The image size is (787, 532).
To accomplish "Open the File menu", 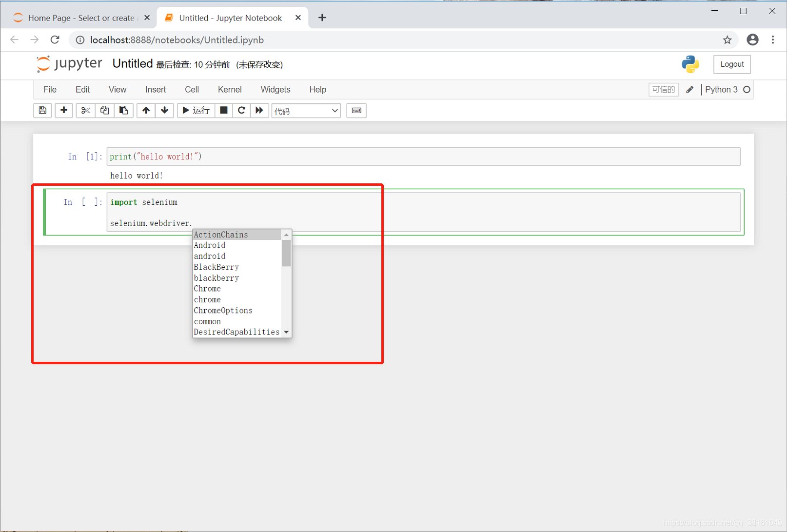I will coord(50,89).
